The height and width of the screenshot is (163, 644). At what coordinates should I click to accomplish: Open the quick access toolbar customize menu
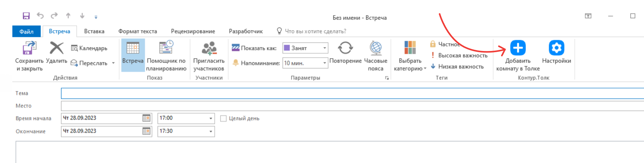click(96, 17)
